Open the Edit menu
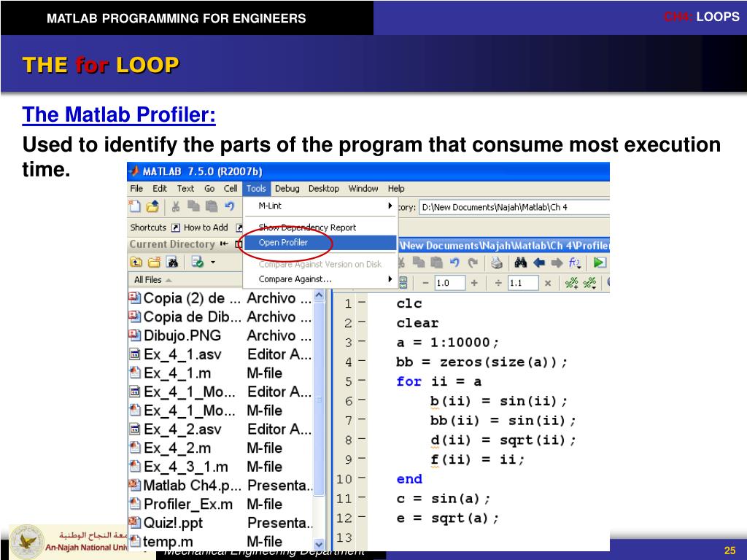The image size is (747, 560). 160,189
